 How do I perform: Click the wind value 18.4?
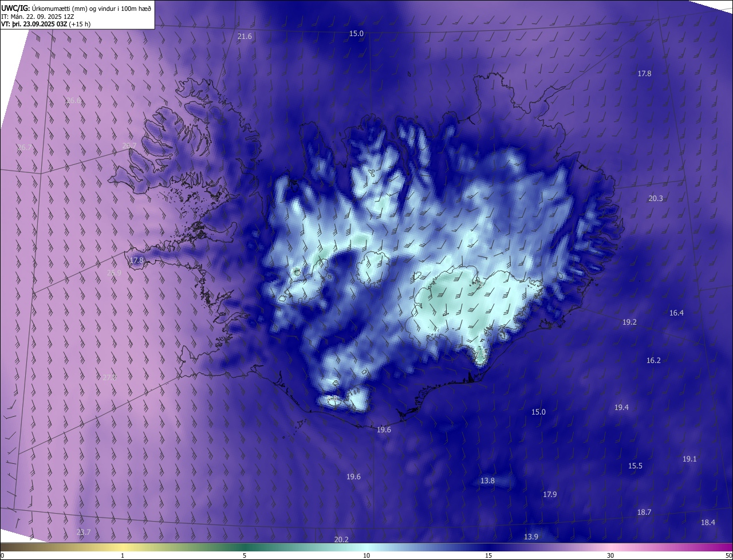[708, 522]
